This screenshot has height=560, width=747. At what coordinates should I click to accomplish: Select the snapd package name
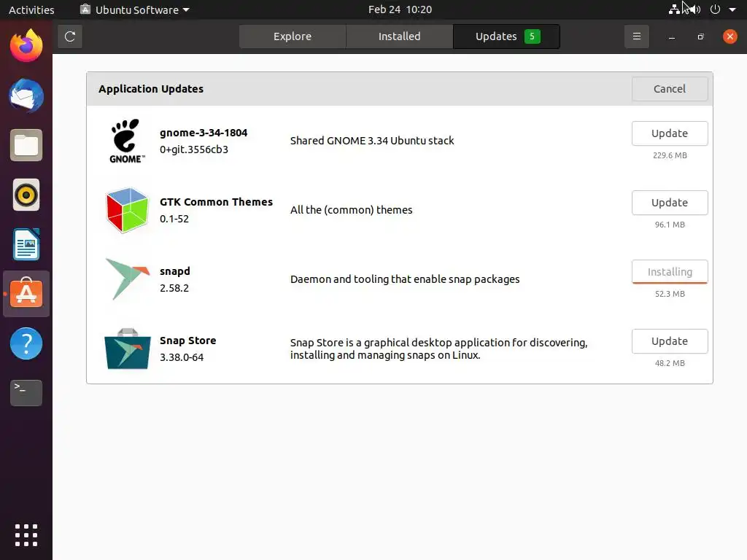175,271
